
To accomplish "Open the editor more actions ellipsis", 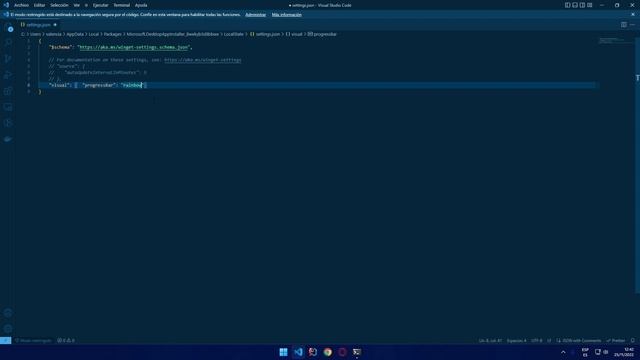I will (x=632, y=24).
